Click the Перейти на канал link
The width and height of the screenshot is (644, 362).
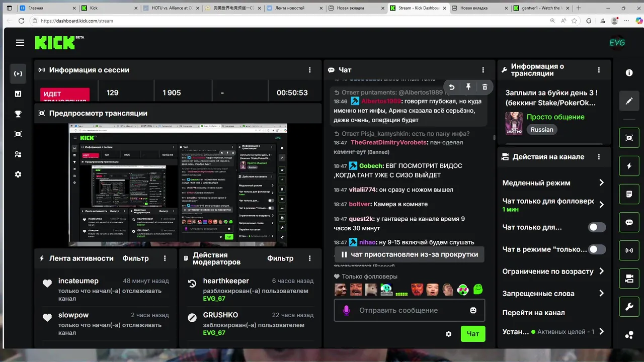tap(533, 313)
